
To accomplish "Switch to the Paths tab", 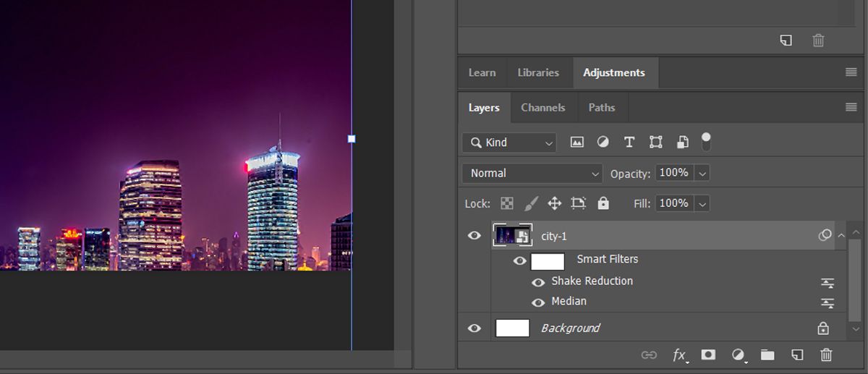I will coord(601,108).
